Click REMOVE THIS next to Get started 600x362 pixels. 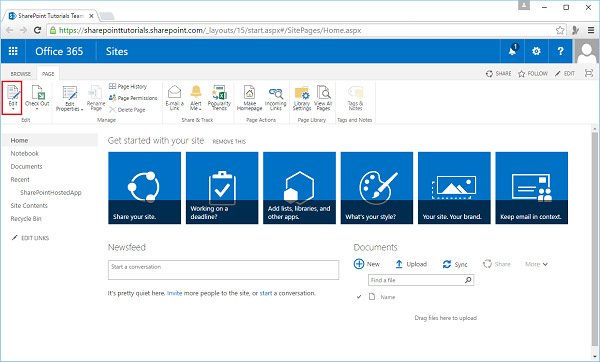pos(229,142)
